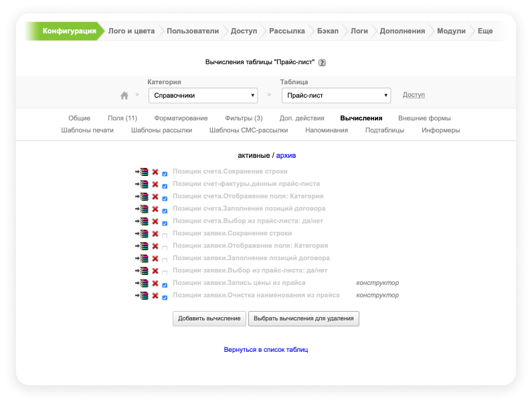
Task: Delete 'Позиции счет-фактуры.данные прайс-листа' with red X
Action: click(x=155, y=185)
